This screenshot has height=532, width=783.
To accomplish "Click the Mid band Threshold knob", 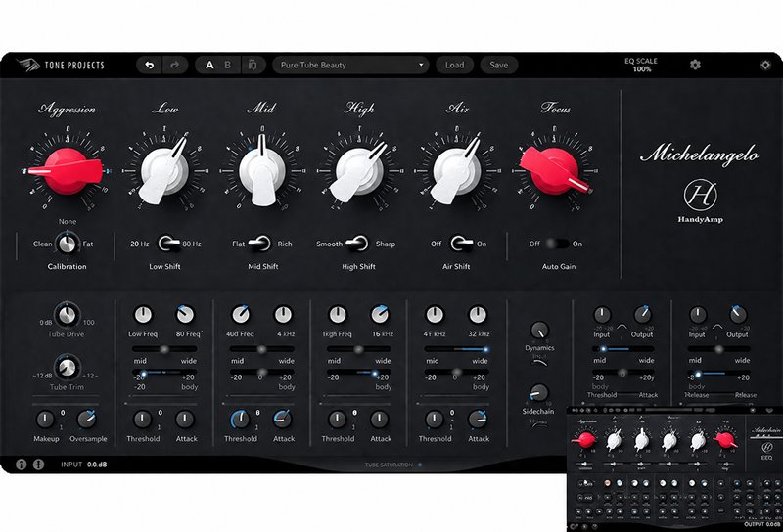I will point(240,420).
